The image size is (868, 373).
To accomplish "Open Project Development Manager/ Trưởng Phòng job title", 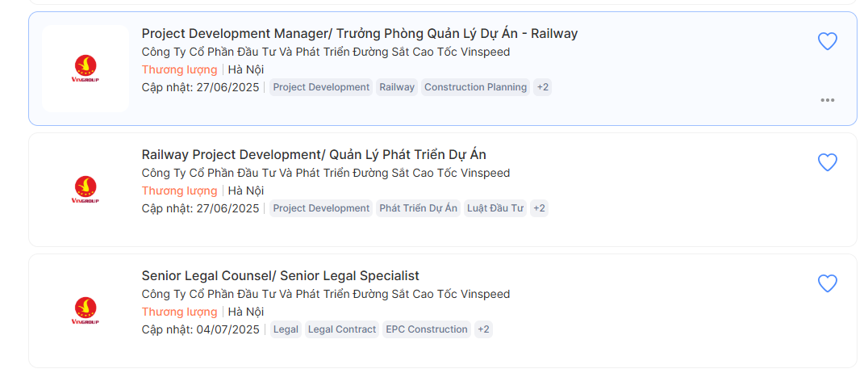I will pos(359,34).
